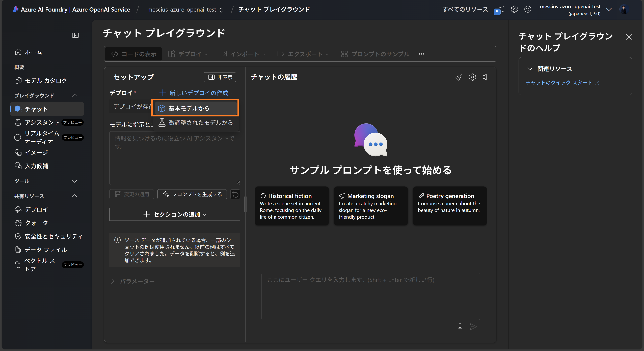Screen dimensions: 644x351
Task: Collapse the プレイグラウンド section
Action: 74,95
